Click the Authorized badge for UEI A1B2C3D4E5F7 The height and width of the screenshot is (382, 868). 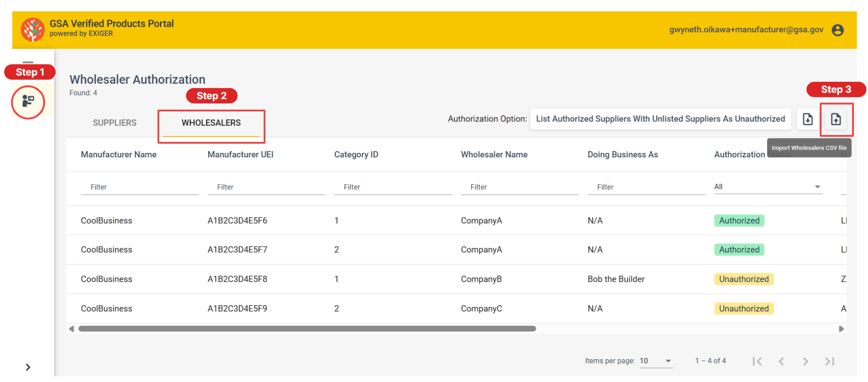[x=739, y=250]
